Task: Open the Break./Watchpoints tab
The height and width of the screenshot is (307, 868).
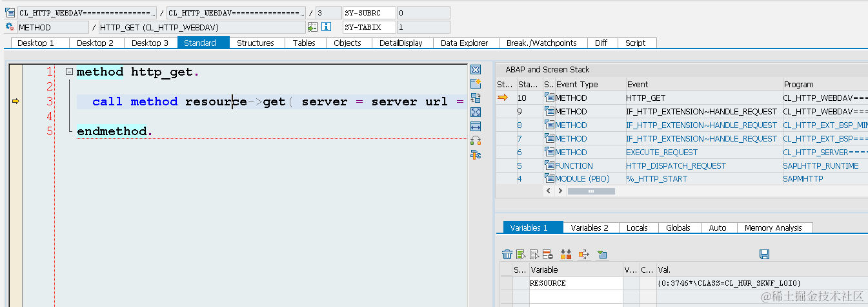Action: click(x=541, y=43)
